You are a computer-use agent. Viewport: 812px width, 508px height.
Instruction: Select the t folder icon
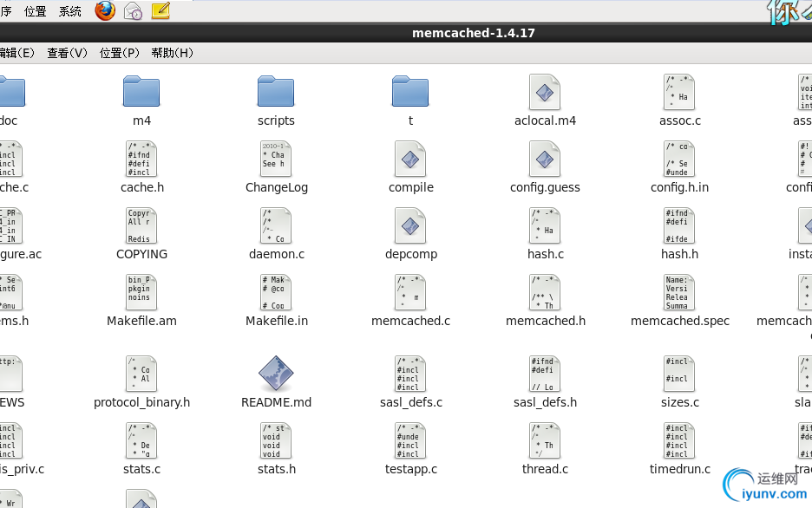tap(410, 91)
